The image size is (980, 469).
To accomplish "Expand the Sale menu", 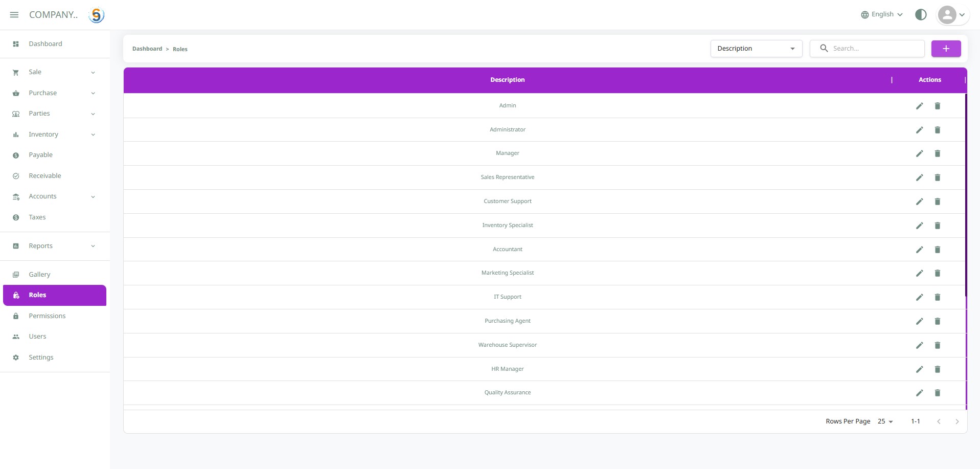I will (x=54, y=72).
